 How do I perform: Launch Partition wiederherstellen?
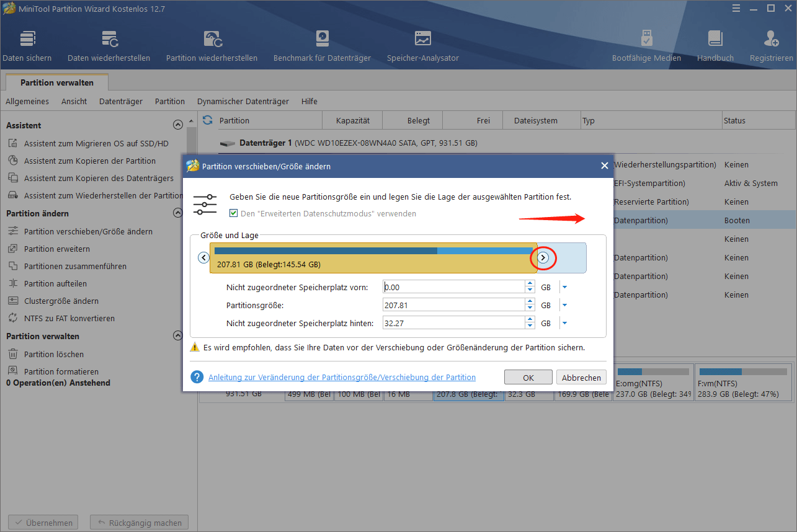(x=211, y=45)
